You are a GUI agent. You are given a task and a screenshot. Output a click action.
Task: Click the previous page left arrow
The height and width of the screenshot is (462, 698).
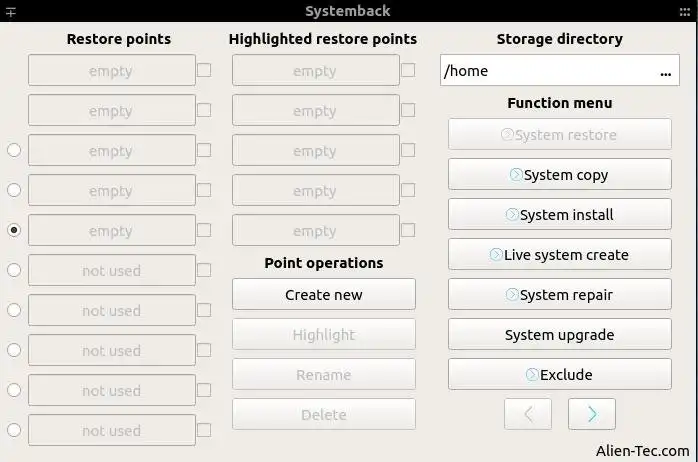click(x=528, y=413)
